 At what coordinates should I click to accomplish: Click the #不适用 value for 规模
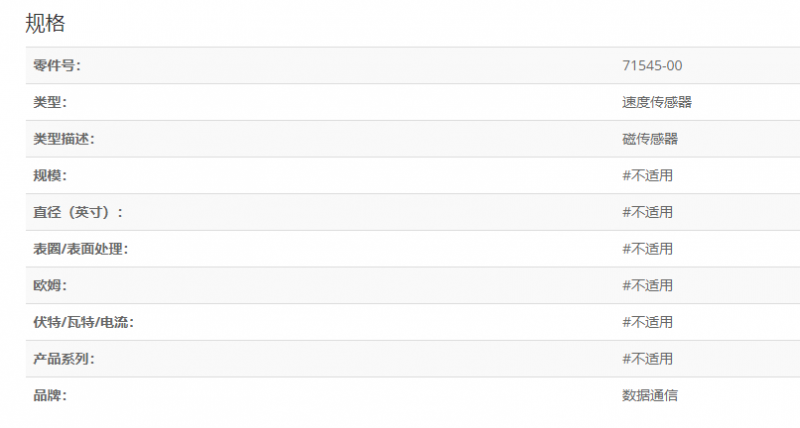(647, 176)
